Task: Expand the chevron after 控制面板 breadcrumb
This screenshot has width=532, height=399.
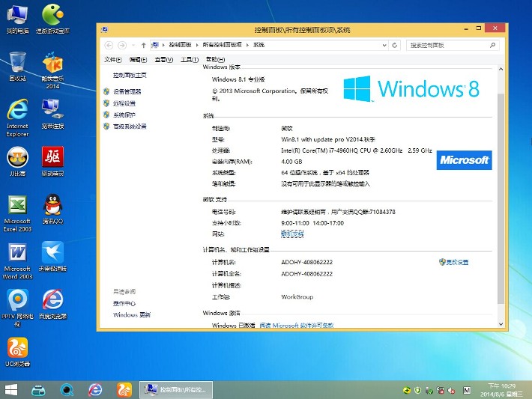Action: [197, 45]
